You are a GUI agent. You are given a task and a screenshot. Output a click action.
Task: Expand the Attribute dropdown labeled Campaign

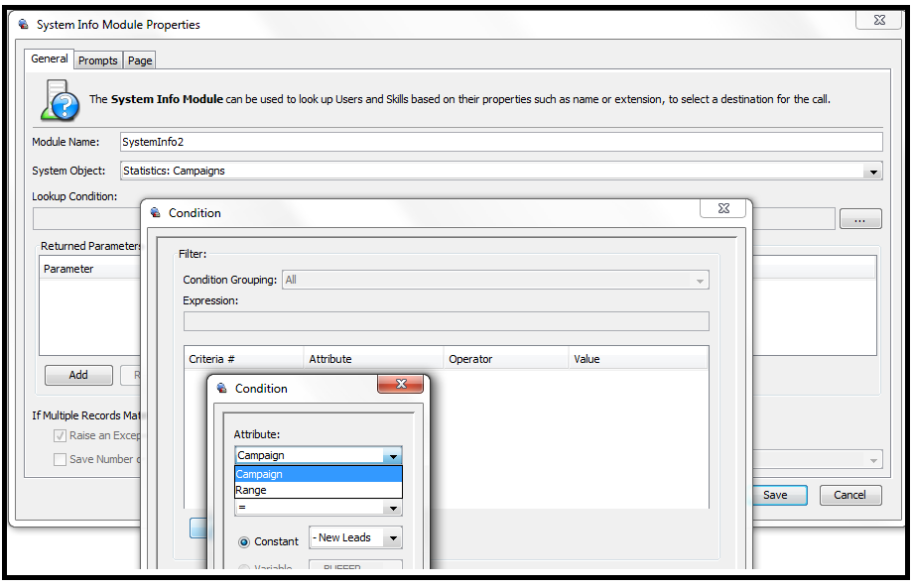click(394, 455)
